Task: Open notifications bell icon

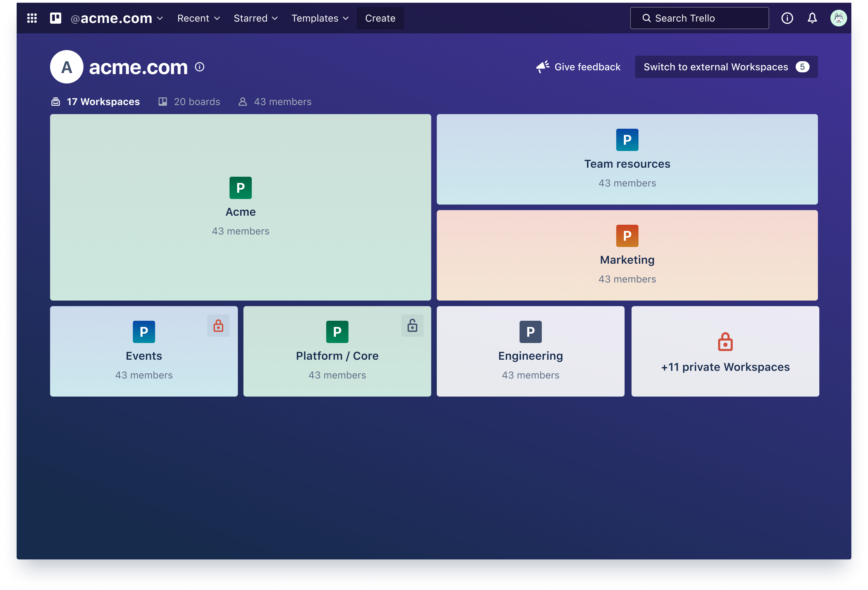Action: 812,18
